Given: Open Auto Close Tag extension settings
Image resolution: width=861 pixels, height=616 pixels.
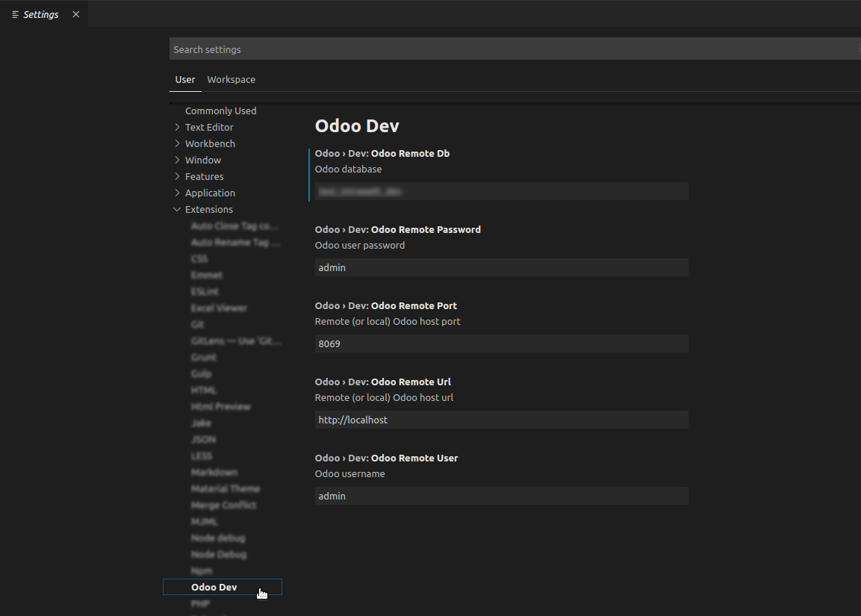Looking at the screenshot, I should [235, 226].
